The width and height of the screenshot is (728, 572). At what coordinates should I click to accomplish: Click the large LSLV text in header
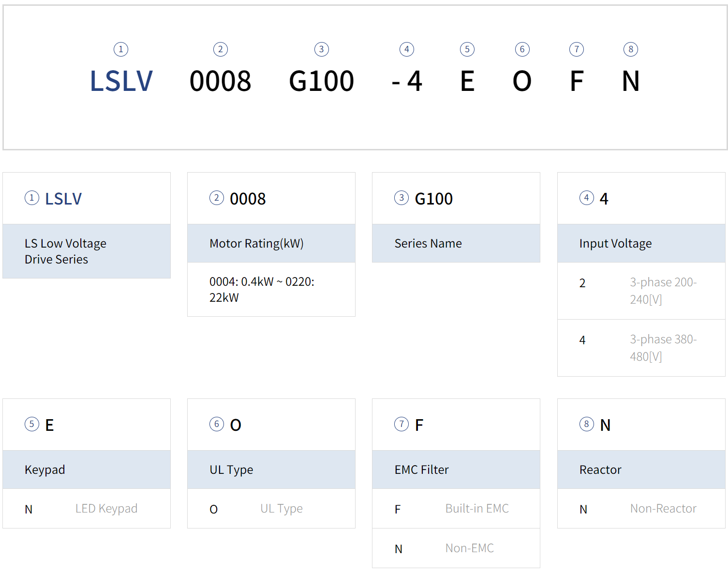[x=121, y=81]
